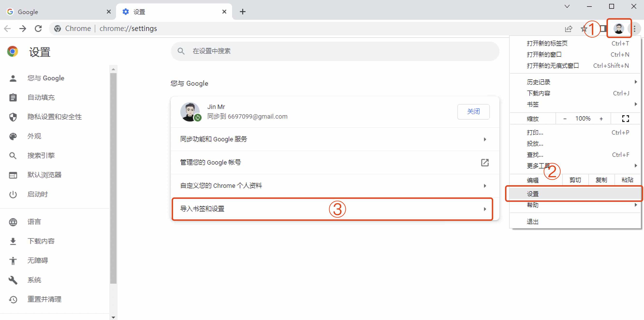
Task: Decrease zoom with the minus button
Action: (x=565, y=119)
